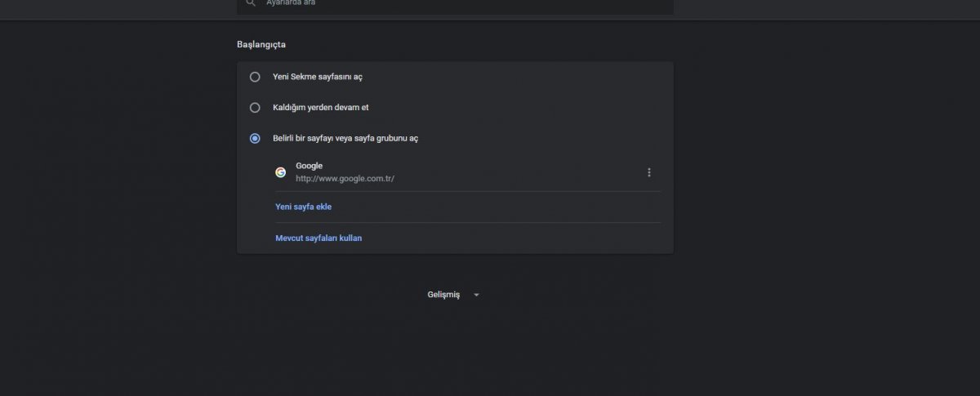Image resolution: width=980 pixels, height=396 pixels.
Task: Expand the arrow next to Gelişmiş
Action: click(476, 295)
